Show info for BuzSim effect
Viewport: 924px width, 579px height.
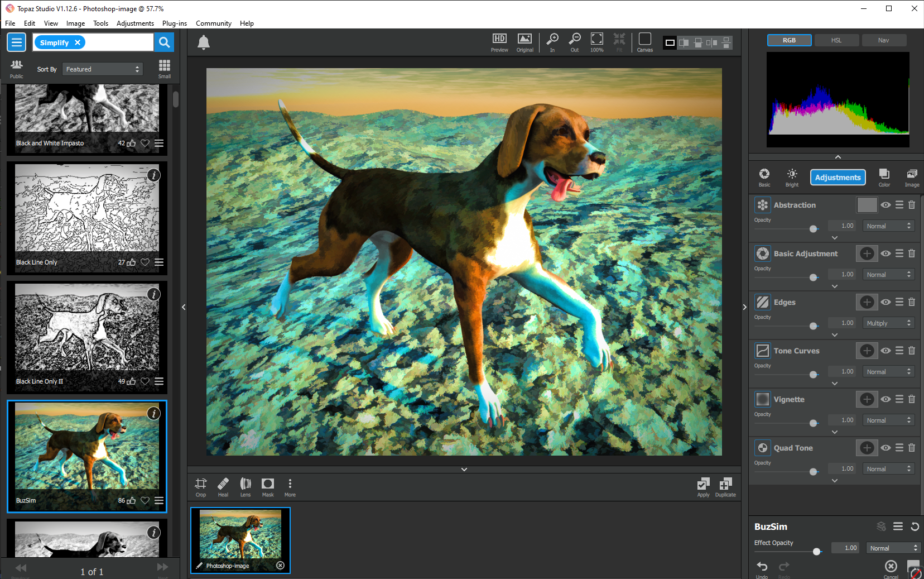pos(153,413)
